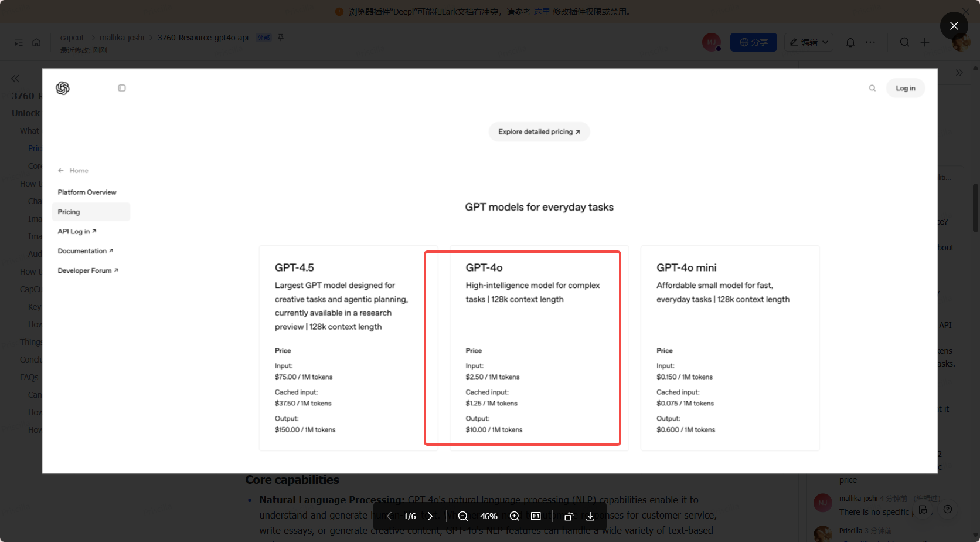
Task: Close the image viewer overlay
Action: (x=954, y=26)
